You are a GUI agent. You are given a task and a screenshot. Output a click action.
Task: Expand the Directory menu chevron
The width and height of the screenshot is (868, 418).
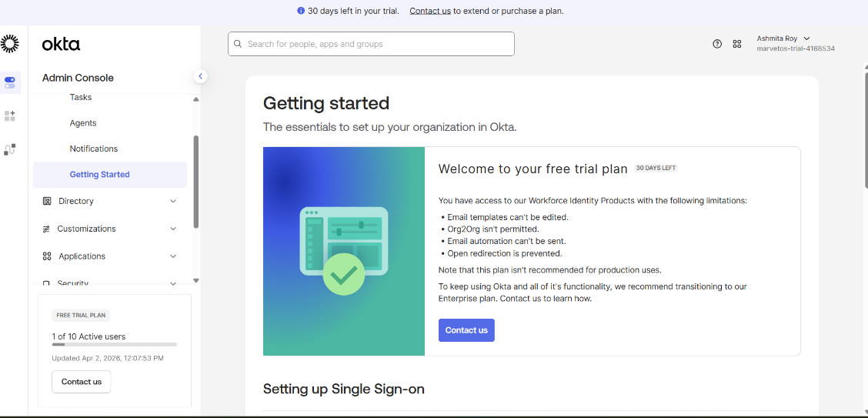(x=173, y=201)
